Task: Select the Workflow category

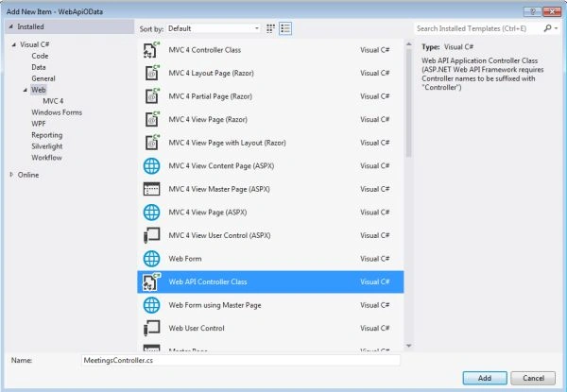Action: (46, 158)
